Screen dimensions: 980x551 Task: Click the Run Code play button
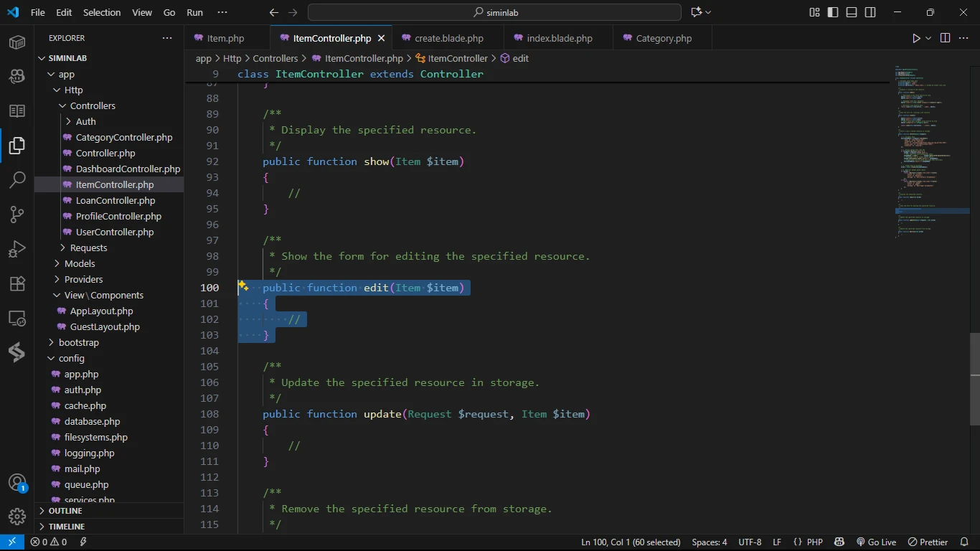click(x=916, y=38)
